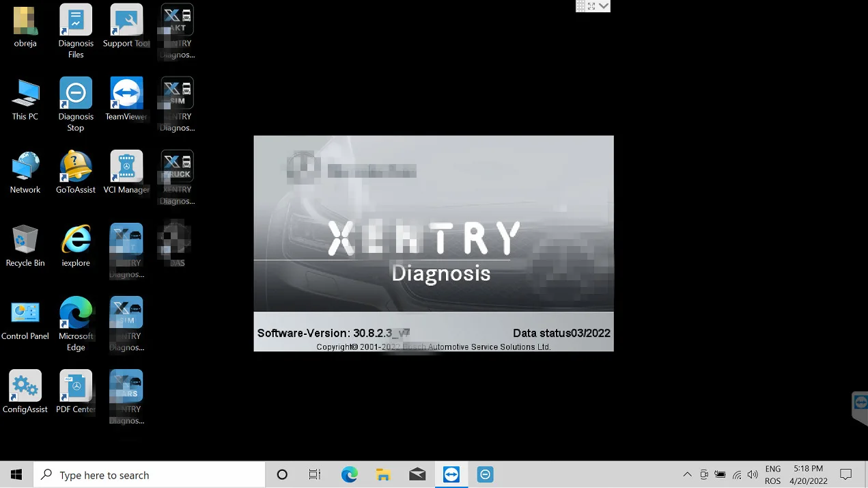
Task: Switch to Diagnosis Stop taskbar app
Action: tap(486, 475)
